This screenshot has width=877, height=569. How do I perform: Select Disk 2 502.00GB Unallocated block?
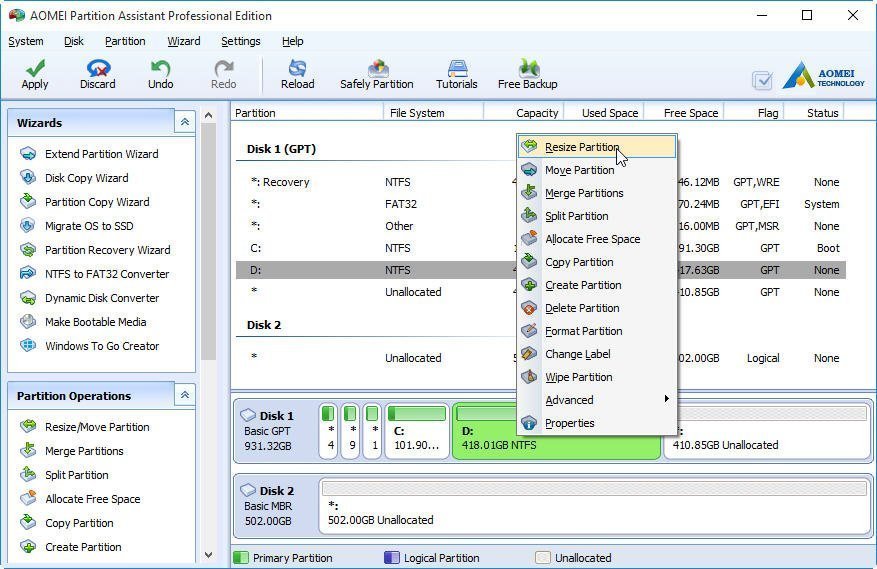coord(595,506)
